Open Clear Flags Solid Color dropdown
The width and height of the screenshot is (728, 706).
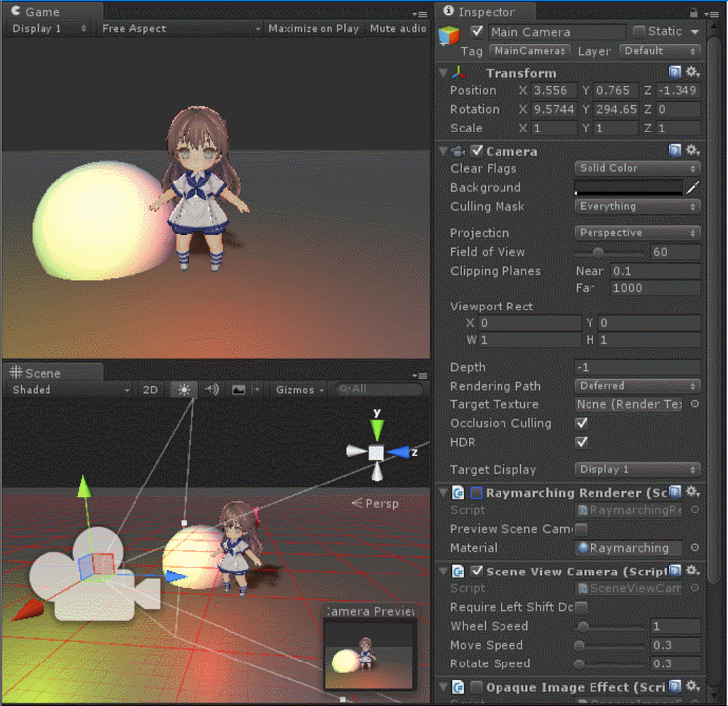pyautogui.click(x=637, y=168)
